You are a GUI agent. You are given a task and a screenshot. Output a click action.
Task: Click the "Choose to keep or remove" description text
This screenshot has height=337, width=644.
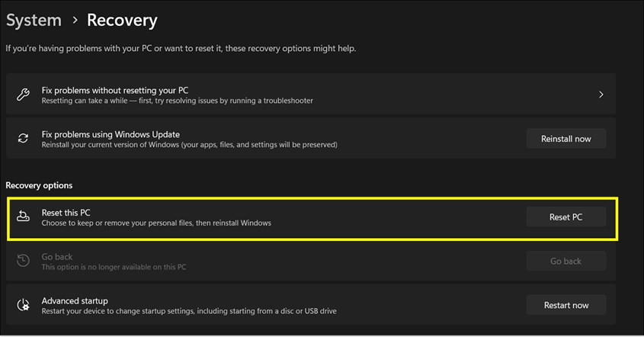(156, 223)
